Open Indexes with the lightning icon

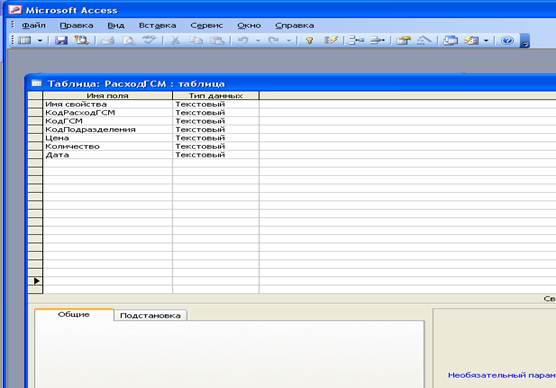(330, 40)
